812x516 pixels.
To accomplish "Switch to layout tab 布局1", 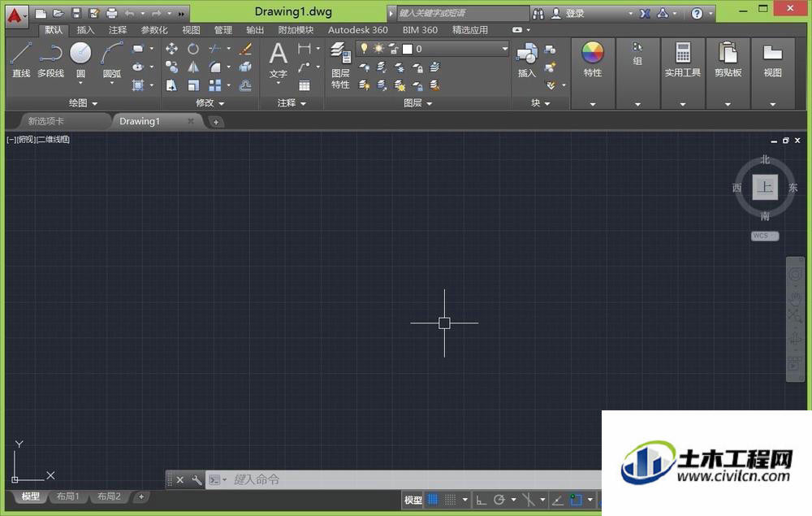I will point(68,496).
